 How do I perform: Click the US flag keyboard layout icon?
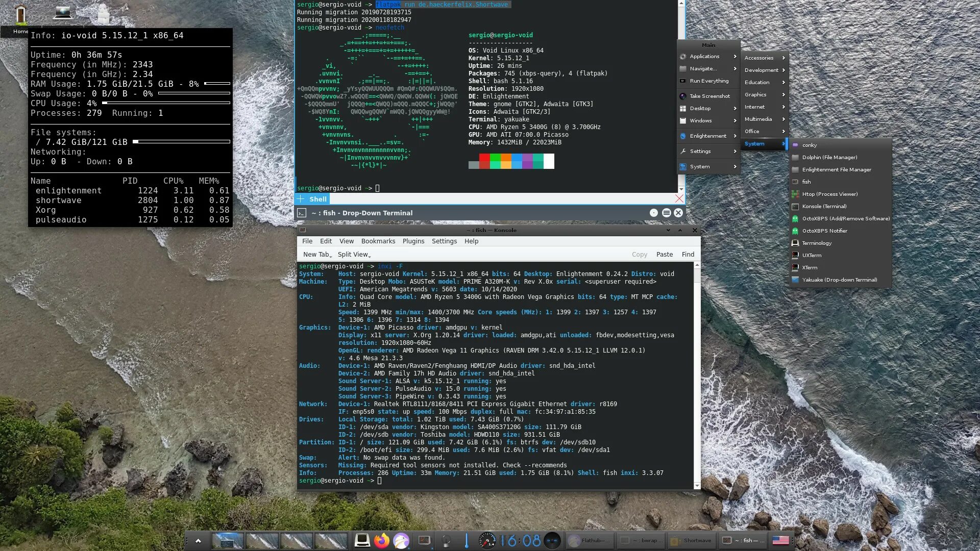[x=780, y=540]
